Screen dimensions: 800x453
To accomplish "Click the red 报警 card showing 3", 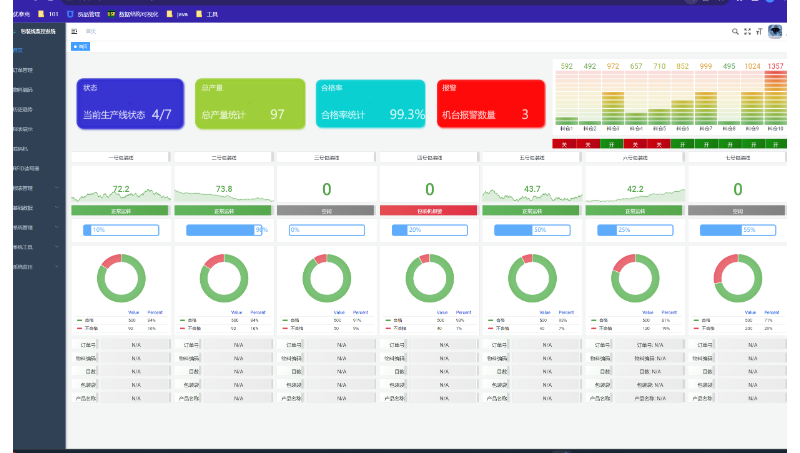I will click(x=491, y=104).
